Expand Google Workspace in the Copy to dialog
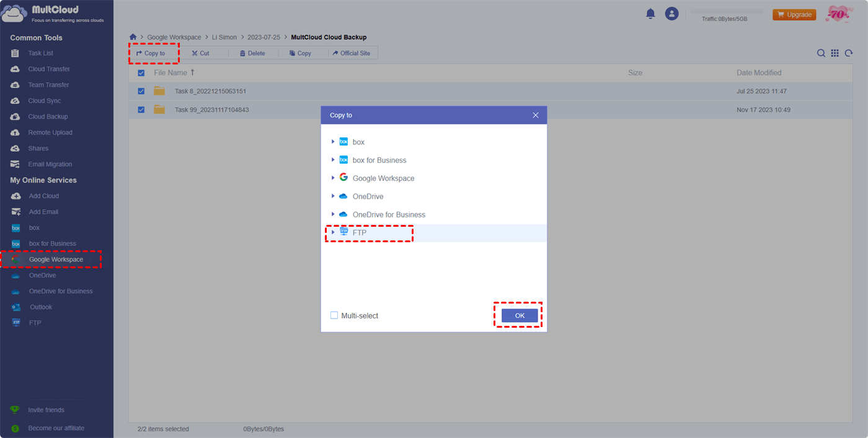868x438 pixels. [x=334, y=178]
